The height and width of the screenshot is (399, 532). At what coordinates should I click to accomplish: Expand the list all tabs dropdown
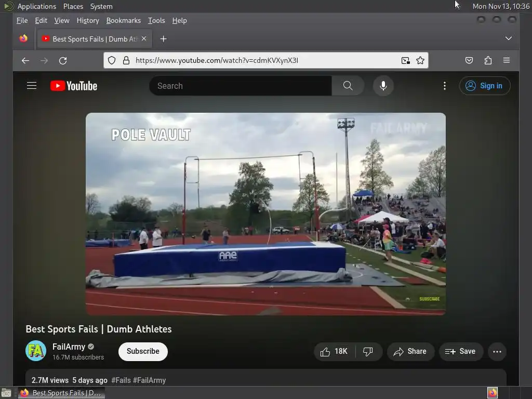508,38
